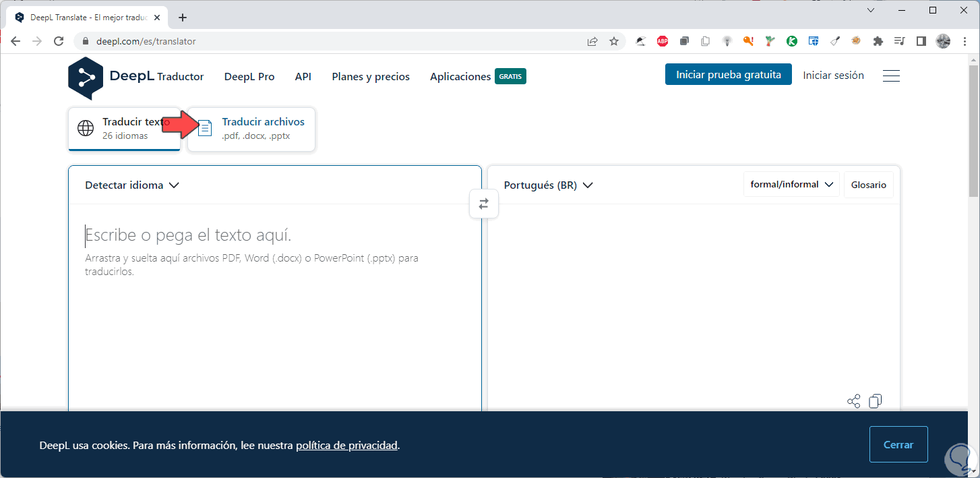Select the Traducir texto tab
This screenshot has width=980, height=478.
(x=124, y=128)
